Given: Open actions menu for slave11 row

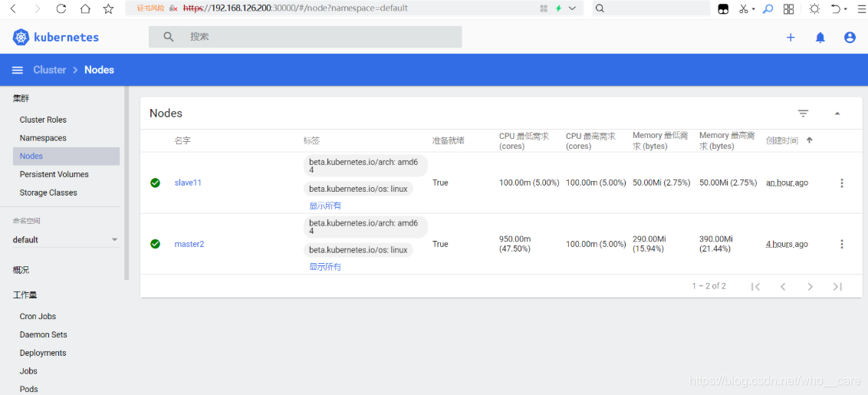Looking at the screenshot, I should pos(841,183).
